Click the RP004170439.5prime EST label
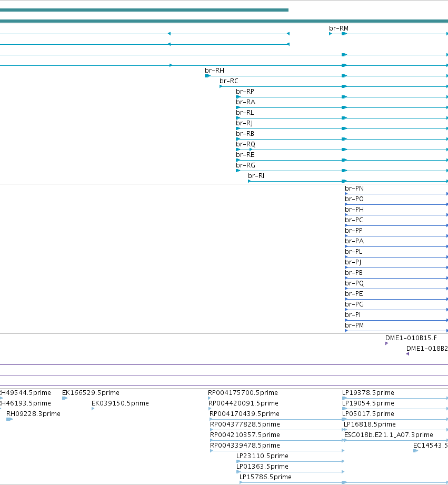 pos(244,413)
